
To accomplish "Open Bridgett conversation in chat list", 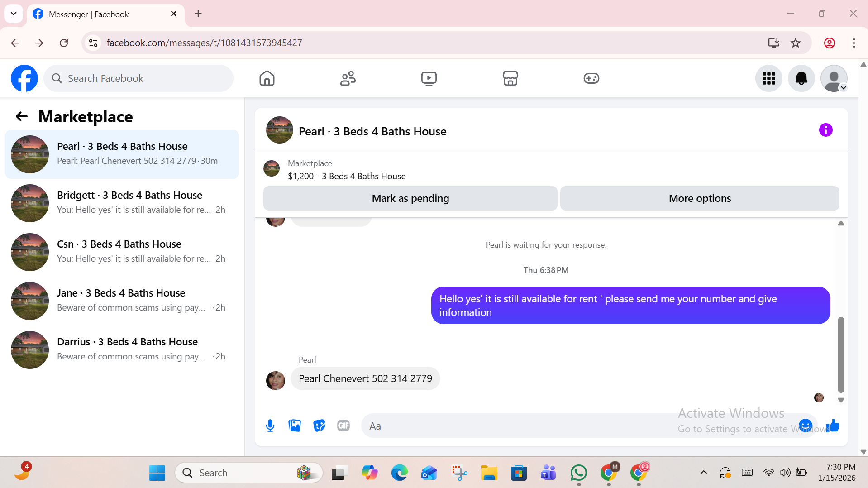I will pyautogui.click(x=122, y=203).
